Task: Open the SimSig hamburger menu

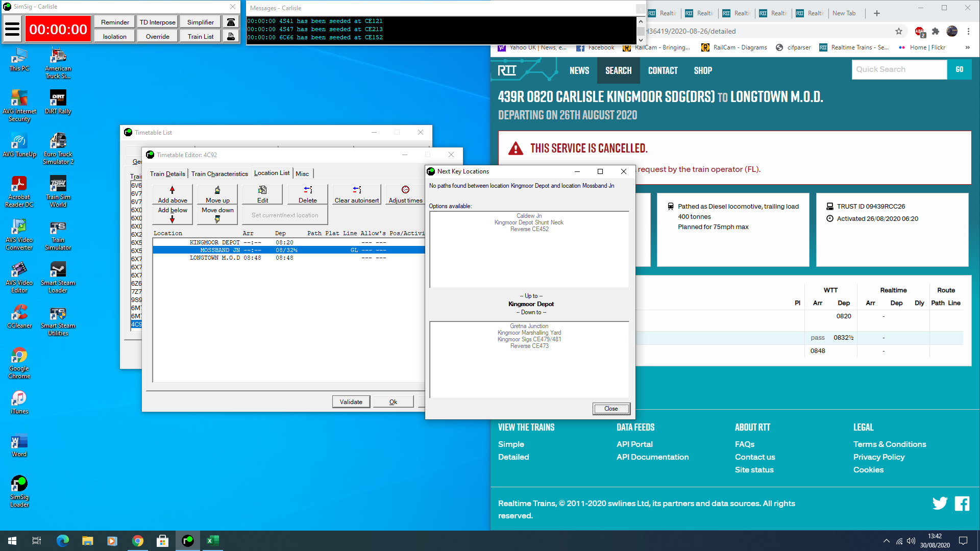Action: click(12, 29)
